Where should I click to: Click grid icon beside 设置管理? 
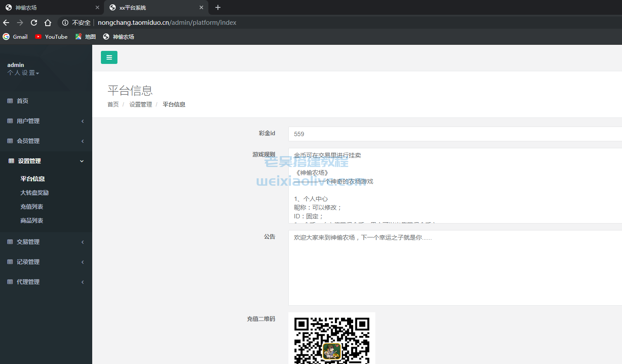click(11, 161)
